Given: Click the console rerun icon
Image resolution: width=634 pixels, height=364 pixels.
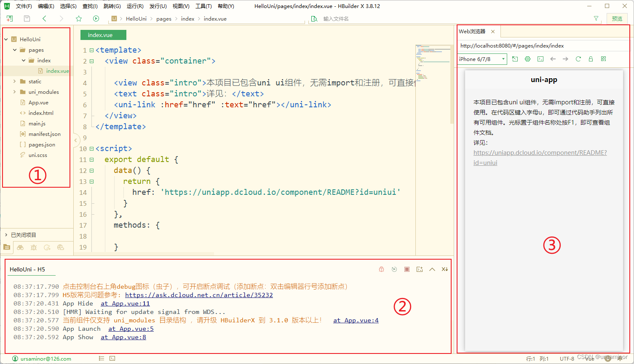Looking at the screenshot, I should coord(394,269).
